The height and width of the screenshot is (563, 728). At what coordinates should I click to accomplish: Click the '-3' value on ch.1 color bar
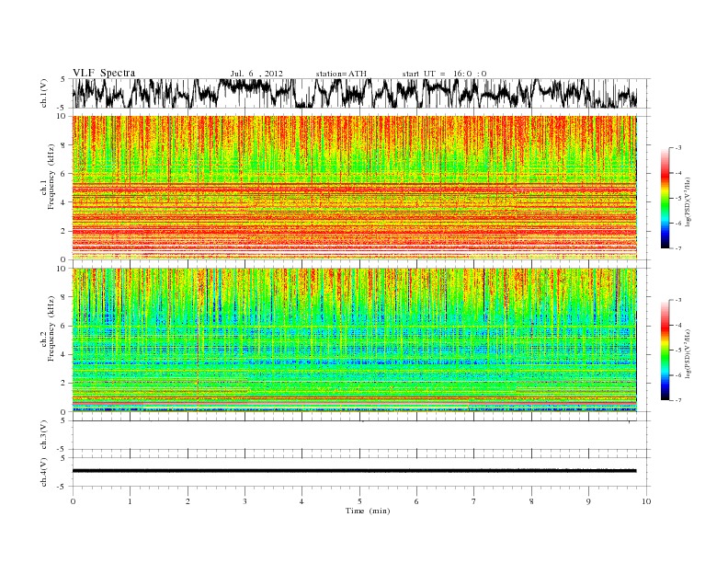point(678,148)
